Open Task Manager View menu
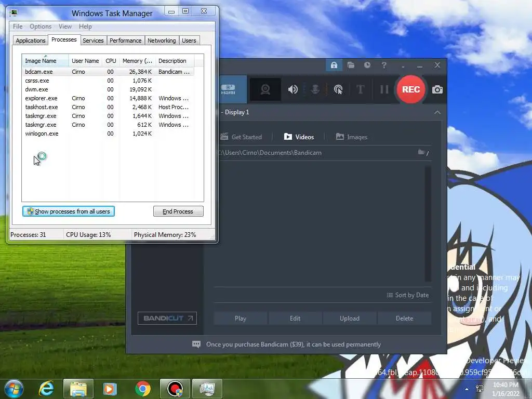This screenshot has height=399, width=532. 65,26
